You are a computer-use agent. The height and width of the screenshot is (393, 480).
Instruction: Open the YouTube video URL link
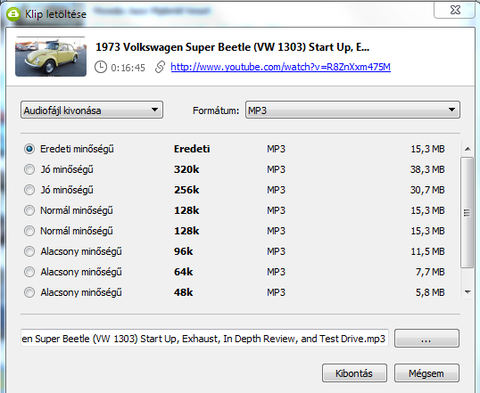280,67
